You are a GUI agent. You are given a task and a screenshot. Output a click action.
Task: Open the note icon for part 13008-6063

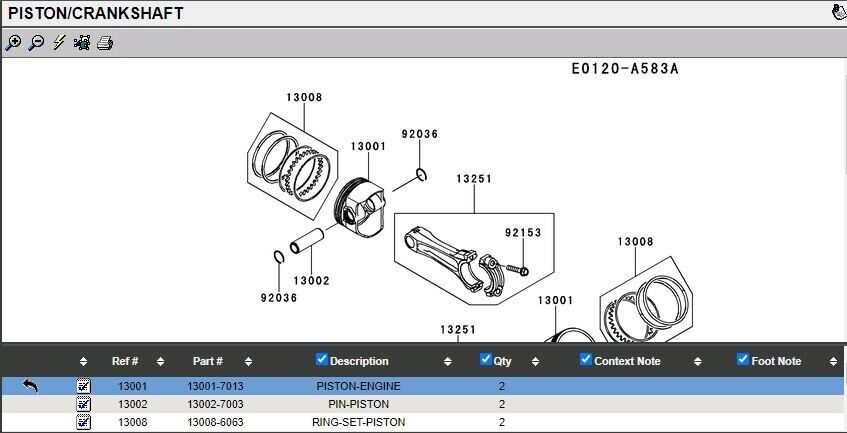click(83, 422)
